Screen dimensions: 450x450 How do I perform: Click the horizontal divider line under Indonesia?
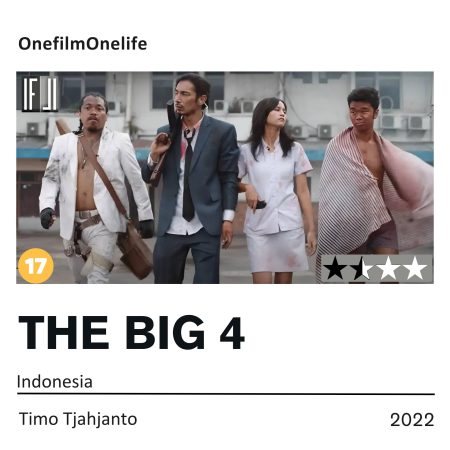coord(226,394)
